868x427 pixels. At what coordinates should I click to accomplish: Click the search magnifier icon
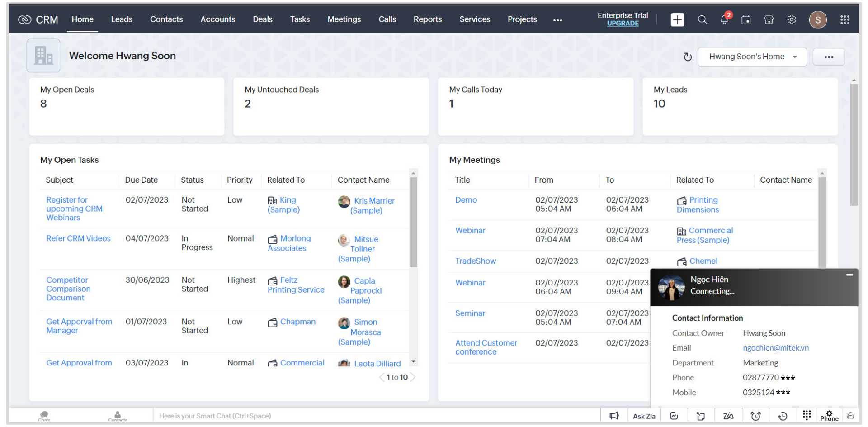[702, 20]
